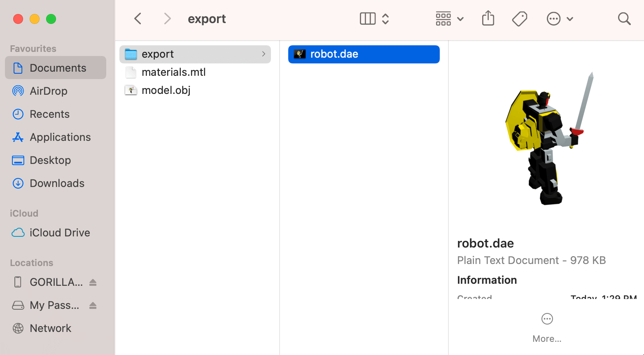644x355 pixels.
Task: Open iCloud Drive from sidebar
Action: pos(59,233)
